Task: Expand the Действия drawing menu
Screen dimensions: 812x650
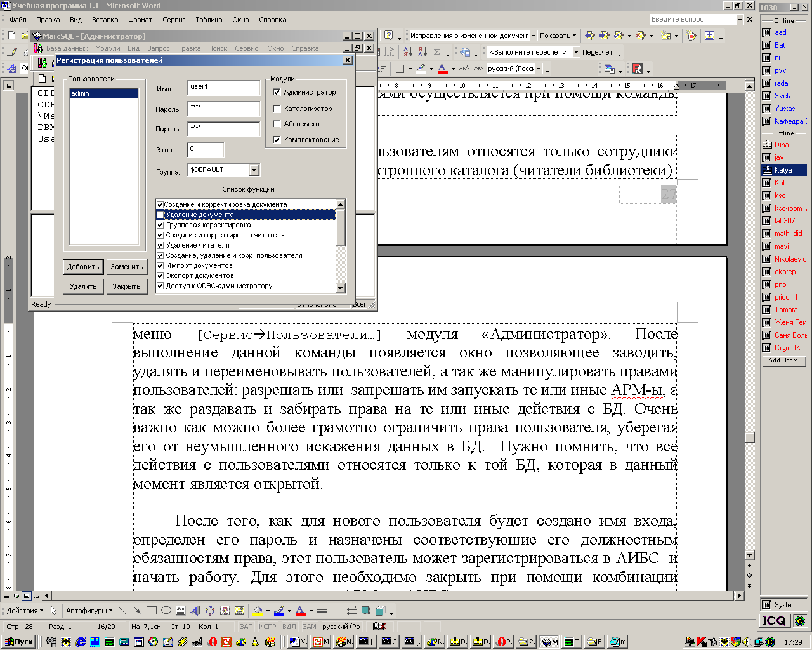Action: 25,611
